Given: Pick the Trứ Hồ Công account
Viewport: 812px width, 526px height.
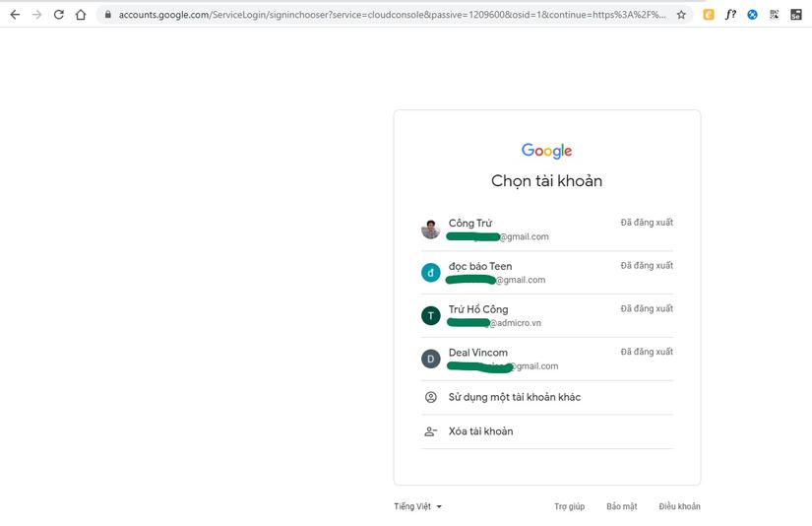Looking at the screenshot, I should click(x=547, y=315).
